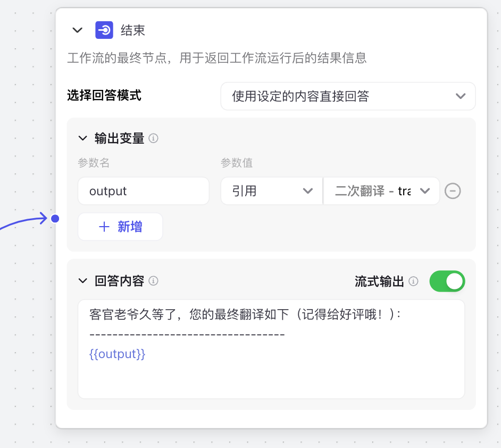Open the 选择回答模式 dropdown
501x448 pixels.
coord(348,96)
